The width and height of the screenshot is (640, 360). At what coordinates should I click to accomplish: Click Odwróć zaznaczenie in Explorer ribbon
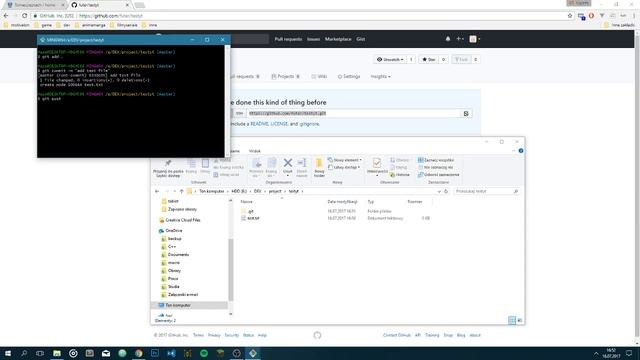439,175
